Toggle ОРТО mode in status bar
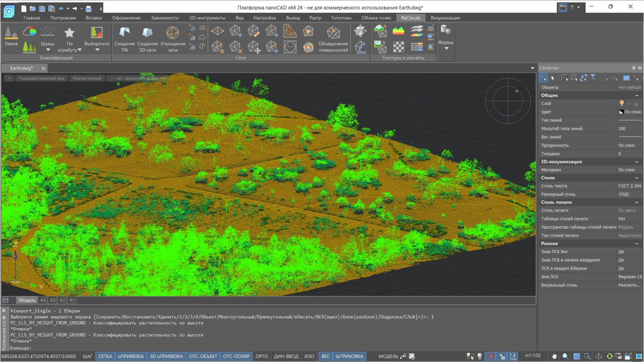644x362 pixels. tap(261, 356)
